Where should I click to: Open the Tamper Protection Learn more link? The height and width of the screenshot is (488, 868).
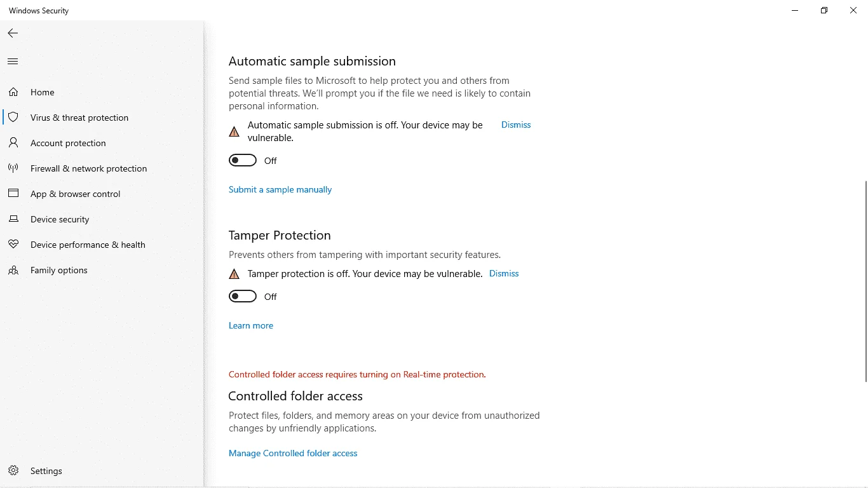(251, 325)
